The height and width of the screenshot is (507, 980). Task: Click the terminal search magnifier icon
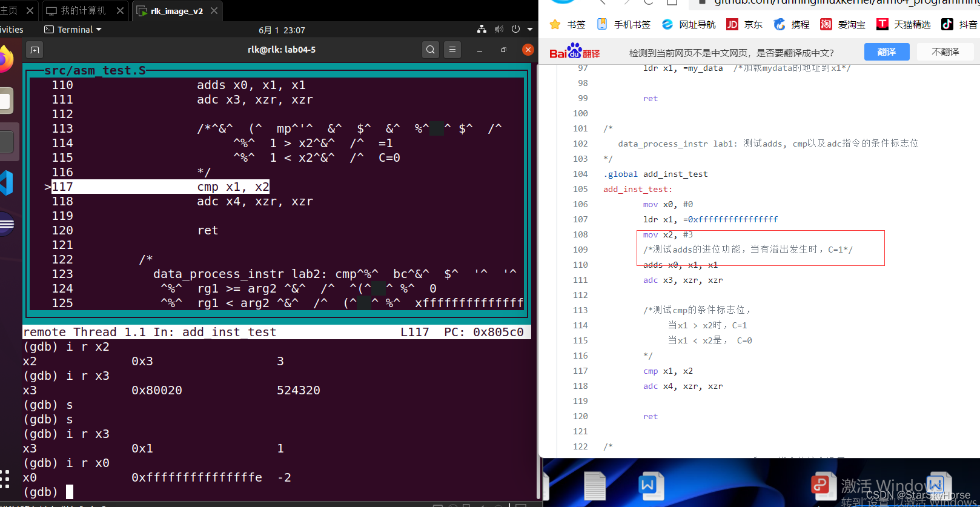[431, 50]
